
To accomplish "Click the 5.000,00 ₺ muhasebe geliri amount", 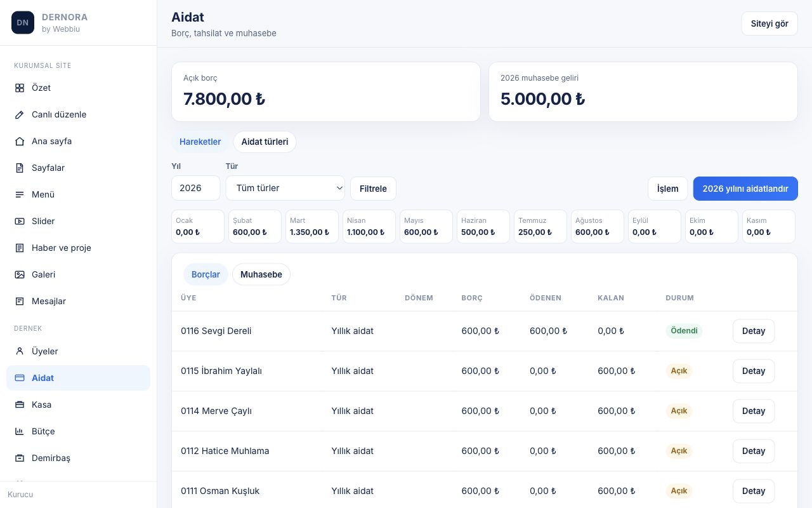I will (542, 99).
